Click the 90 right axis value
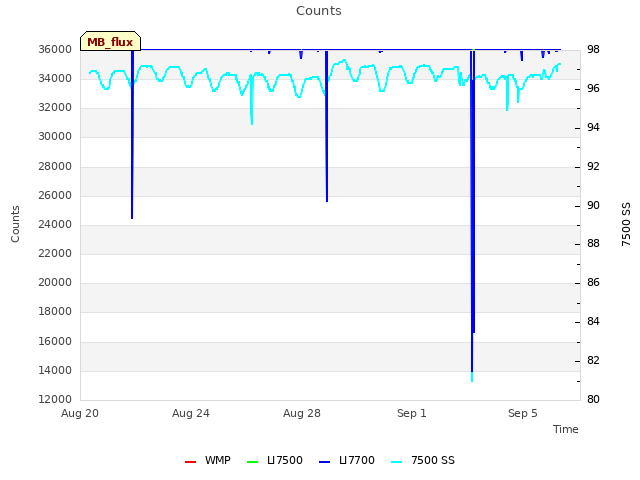 tap(593, 205)
